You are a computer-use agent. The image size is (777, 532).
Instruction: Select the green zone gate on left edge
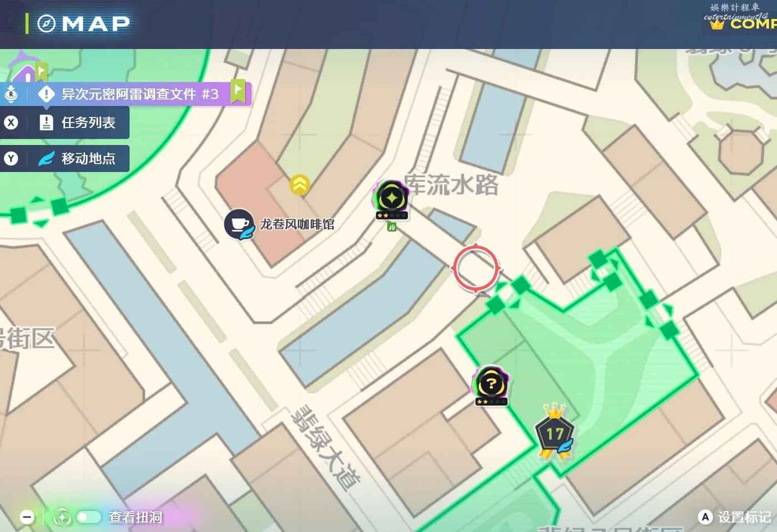[39, 212]
